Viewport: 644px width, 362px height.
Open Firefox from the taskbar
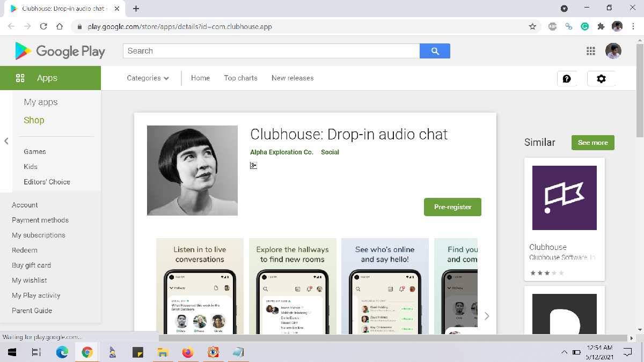(187, 352)
